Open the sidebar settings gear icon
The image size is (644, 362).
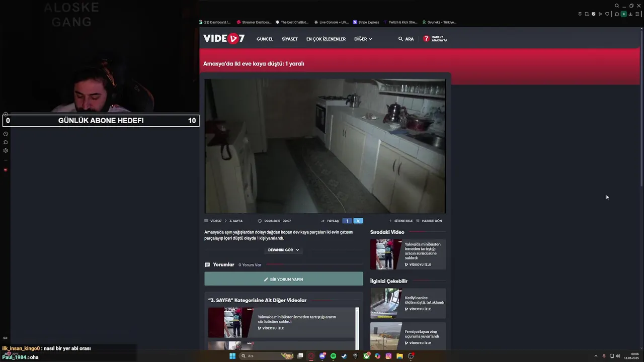(6, 150)
